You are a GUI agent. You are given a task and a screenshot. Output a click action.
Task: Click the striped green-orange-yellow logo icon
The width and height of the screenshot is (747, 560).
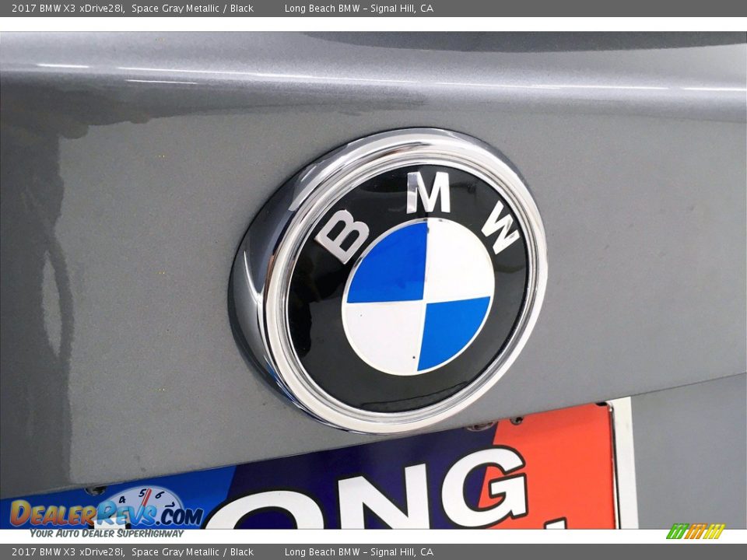pos(696,531)
